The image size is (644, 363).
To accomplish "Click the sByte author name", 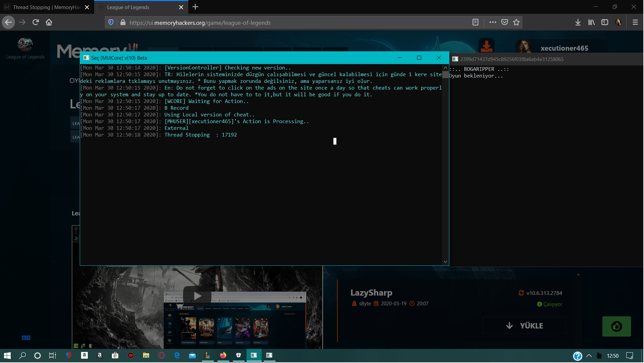I will click(365, 304).
